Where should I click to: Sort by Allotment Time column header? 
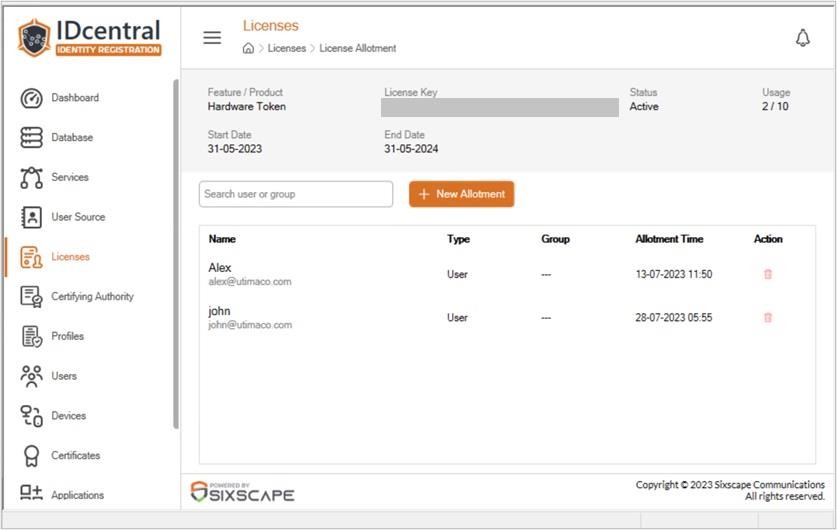[669, 239]
